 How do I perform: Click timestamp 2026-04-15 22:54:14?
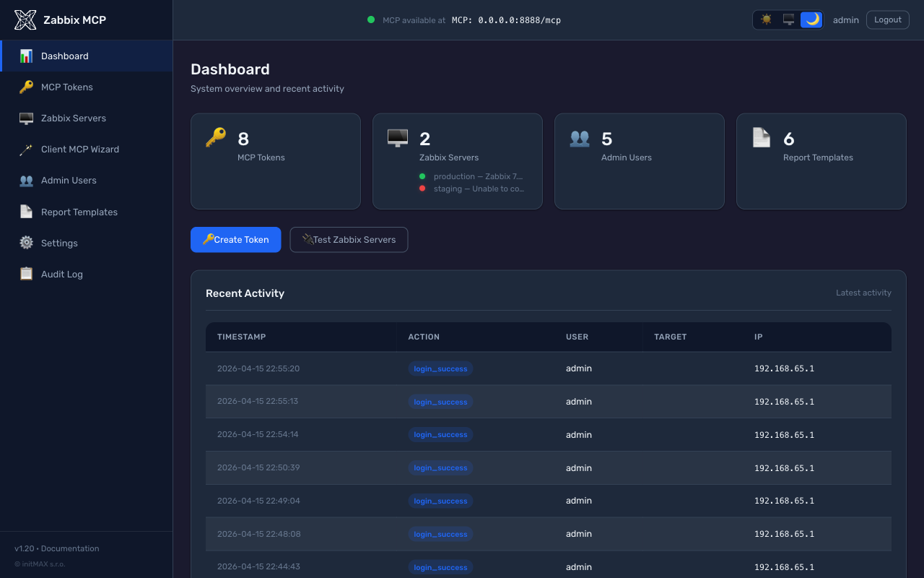[258, 434]
